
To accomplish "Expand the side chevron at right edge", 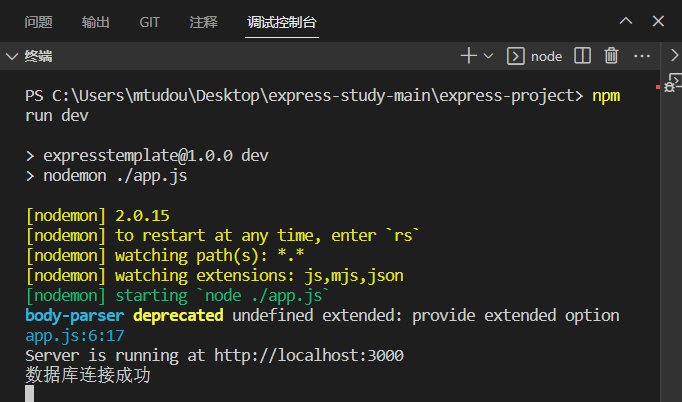I will (674, 55).
